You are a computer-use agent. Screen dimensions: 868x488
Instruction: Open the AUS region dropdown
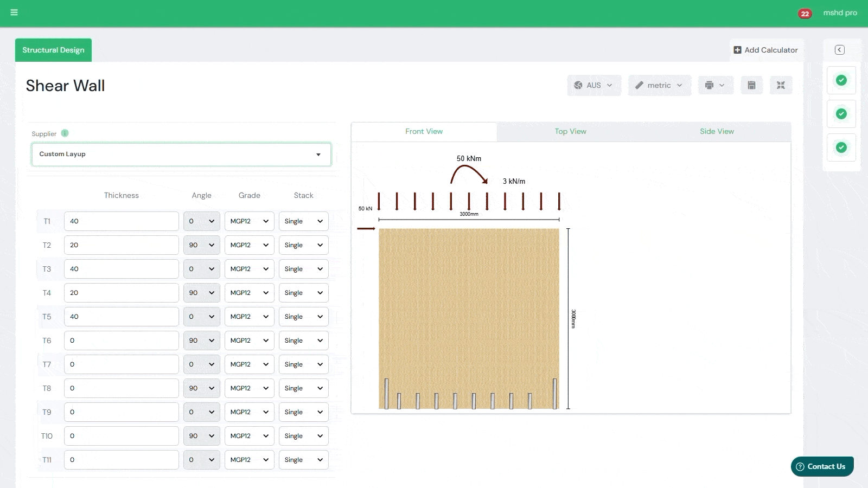pos(594,85)
